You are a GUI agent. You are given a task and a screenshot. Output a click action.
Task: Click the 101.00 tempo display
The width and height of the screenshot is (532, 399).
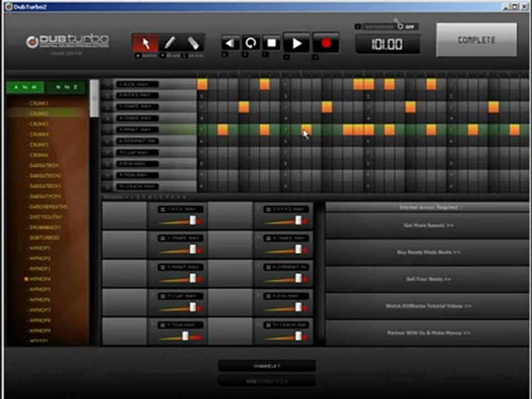[387, 44]
